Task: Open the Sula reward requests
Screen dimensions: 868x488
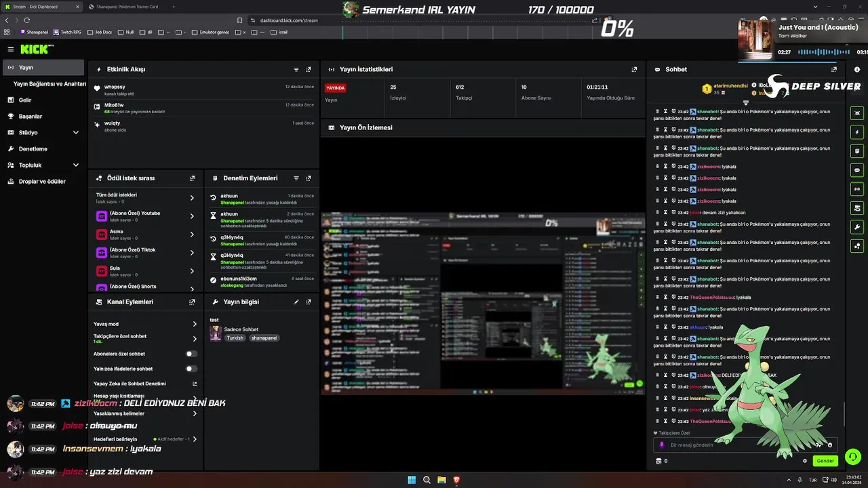Action: pyautogui.click(x=146, y=271)
